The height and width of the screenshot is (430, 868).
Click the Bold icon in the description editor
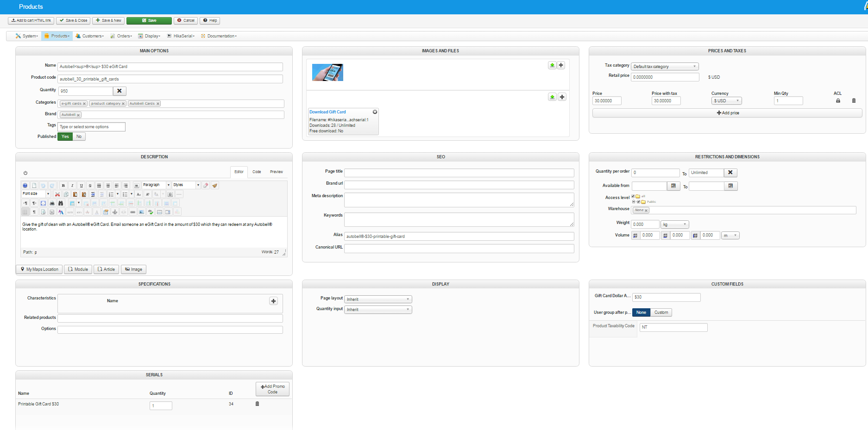pos(63,186)
